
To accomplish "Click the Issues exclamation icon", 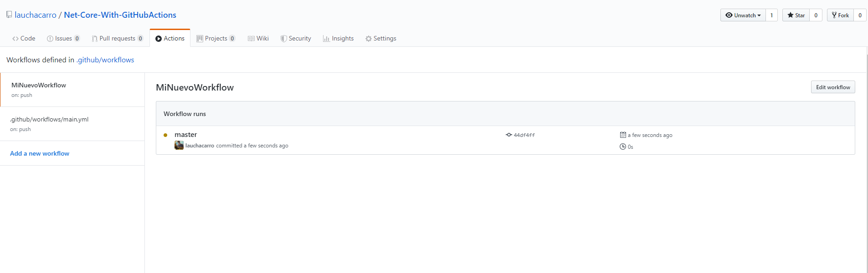I will [50, 39].
